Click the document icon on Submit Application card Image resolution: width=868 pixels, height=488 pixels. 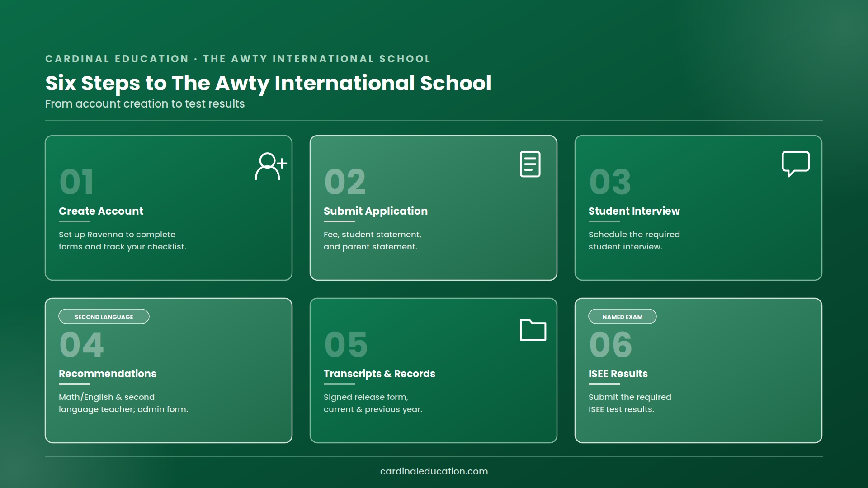(x=530, y=164)
